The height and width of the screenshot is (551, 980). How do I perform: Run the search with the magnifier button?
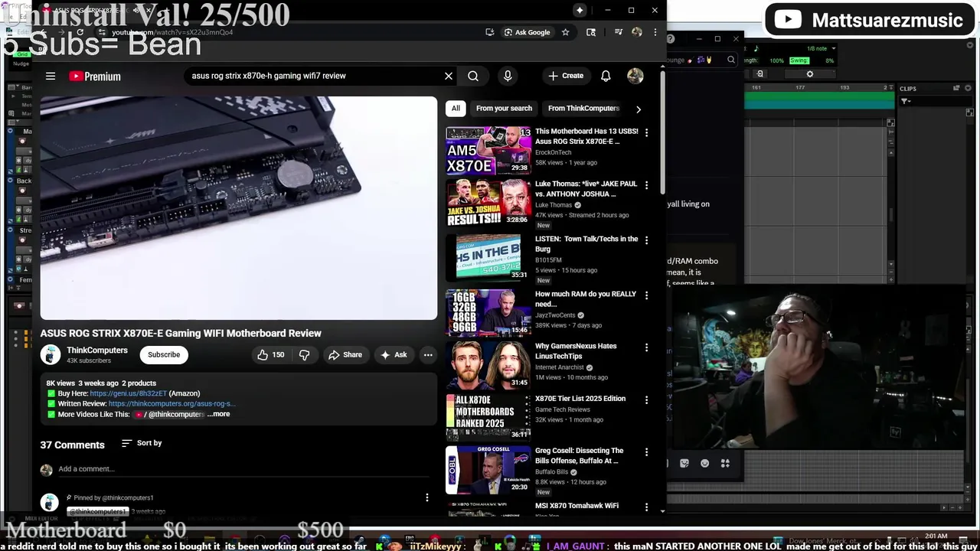[x=473, y=76]
